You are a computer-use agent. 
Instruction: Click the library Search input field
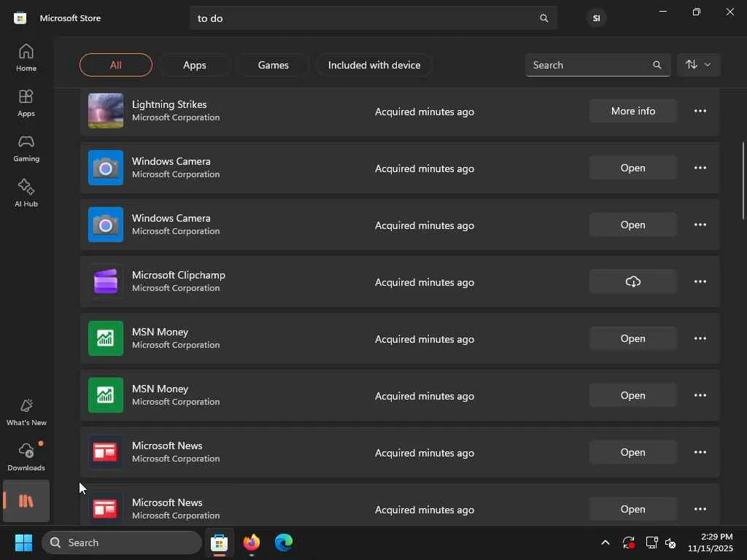click(597, 65)
